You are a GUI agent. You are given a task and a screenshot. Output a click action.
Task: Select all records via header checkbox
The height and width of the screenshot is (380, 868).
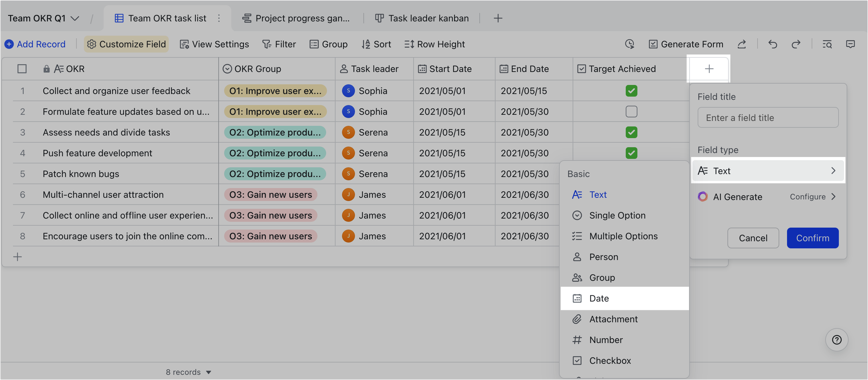22,68
